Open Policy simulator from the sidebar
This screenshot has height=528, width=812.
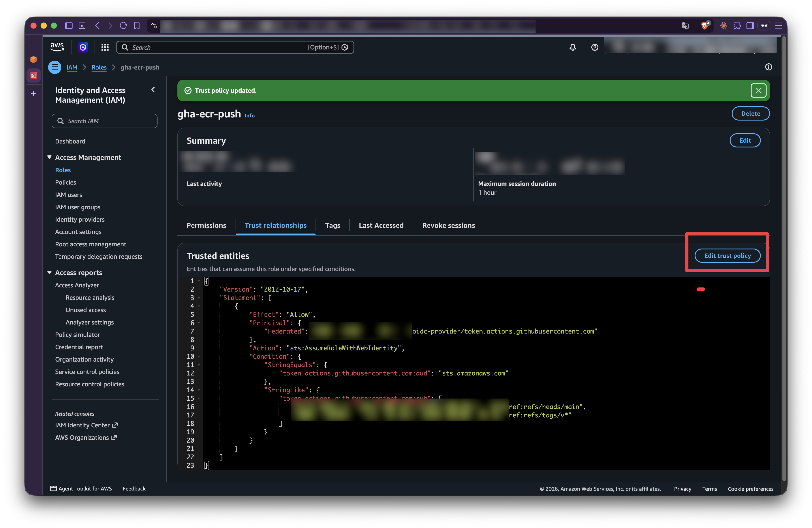point(77,334)
